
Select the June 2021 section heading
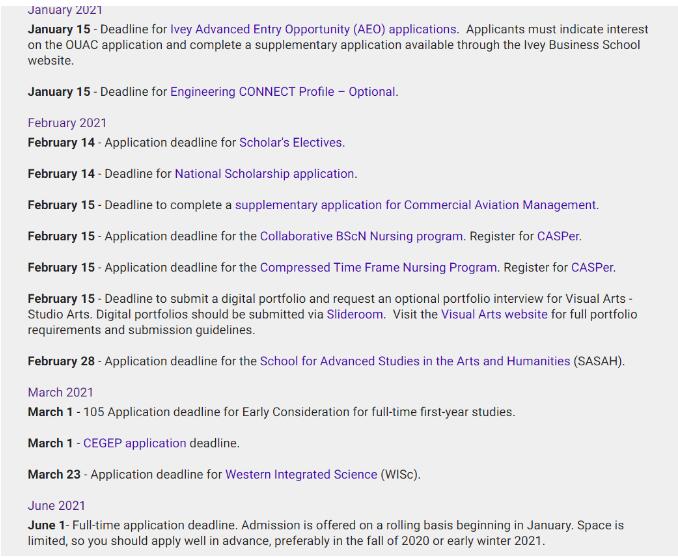coord(57,506)
